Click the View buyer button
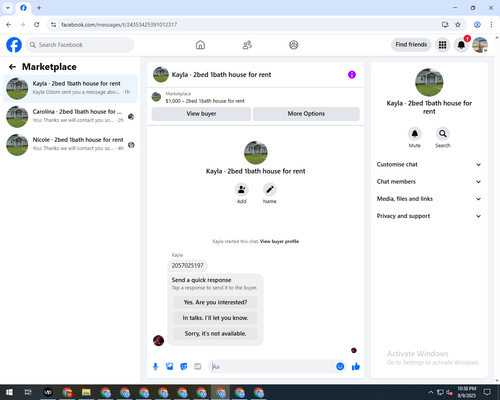500x400 pixels. click(201, 114)
